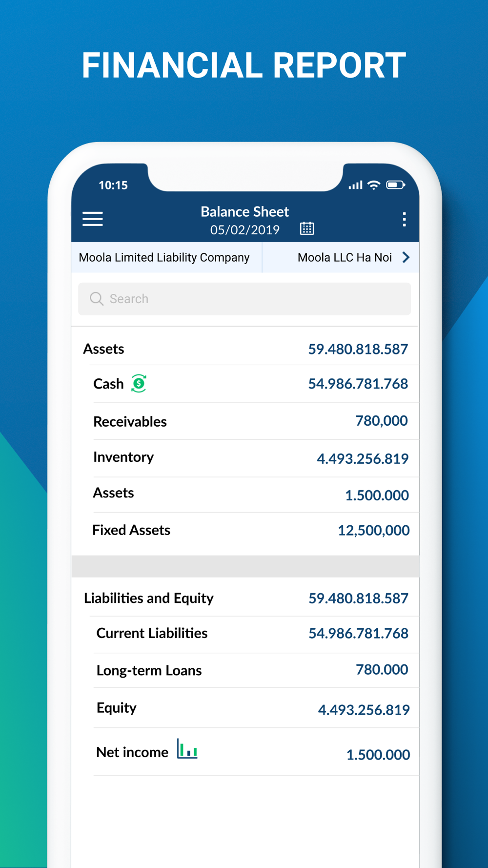Open the calendar date picker icon
The height and width of the screenshot is (868, 488).
point(307,228)
